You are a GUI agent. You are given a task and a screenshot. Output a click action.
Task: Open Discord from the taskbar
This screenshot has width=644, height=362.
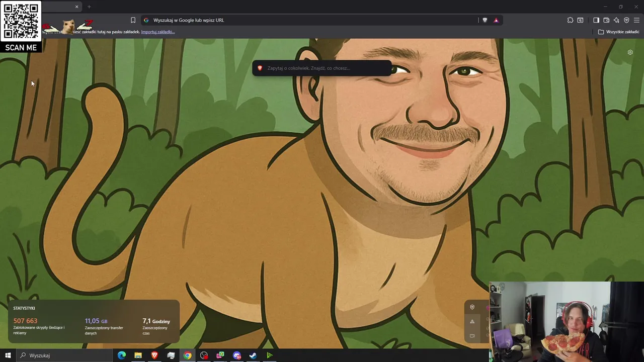click(237, 355)
